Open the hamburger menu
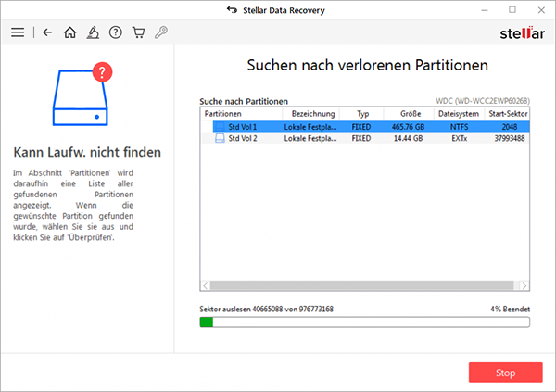Image resolution: width=556 pixels, height=392 pixels. (18, 32)
